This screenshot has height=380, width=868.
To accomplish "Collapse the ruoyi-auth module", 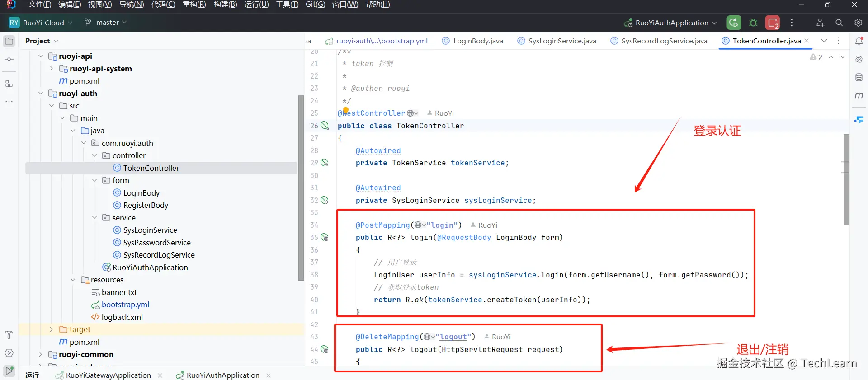I will pyautogui.click(x=41, y=94).
